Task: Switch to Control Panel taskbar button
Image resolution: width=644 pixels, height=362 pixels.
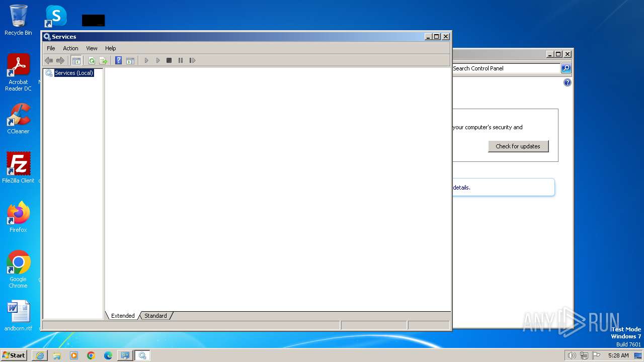Action: click(x=125, y=355)
